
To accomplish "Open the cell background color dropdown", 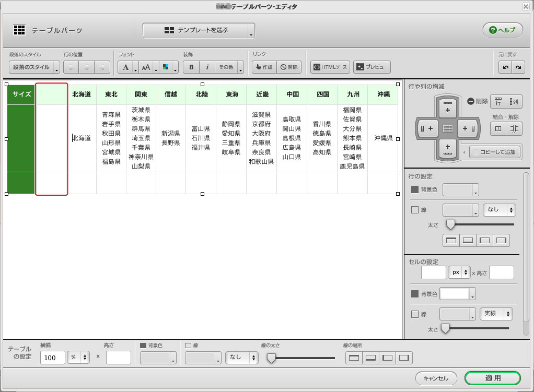I will pos(458,294).
